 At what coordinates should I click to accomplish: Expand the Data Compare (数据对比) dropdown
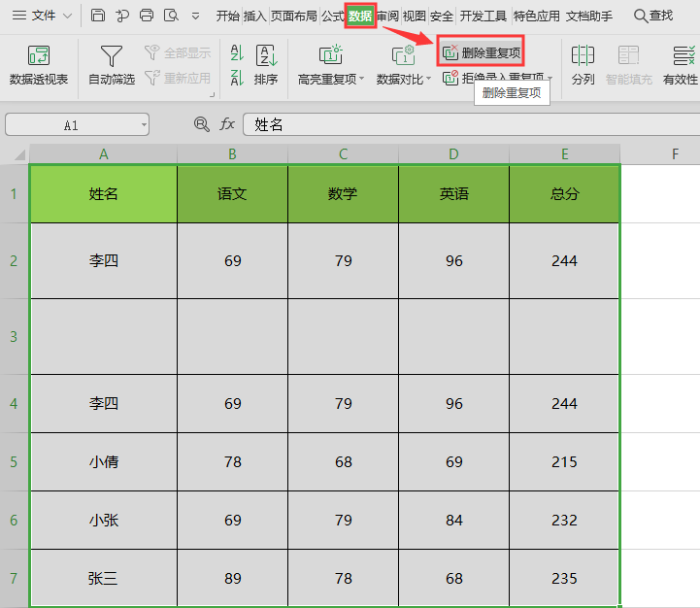pos(430,80)
